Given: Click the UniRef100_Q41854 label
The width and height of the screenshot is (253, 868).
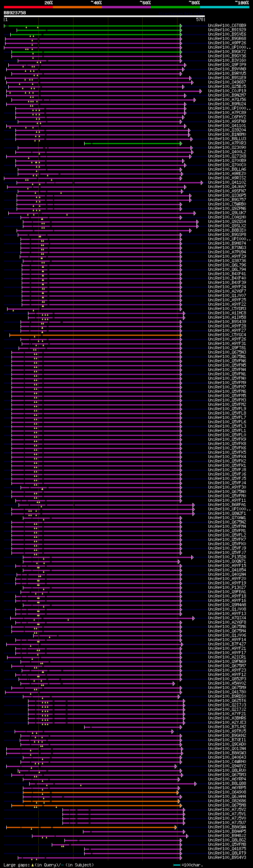Looking at the screenshot, I should click(x=227, y=570).
